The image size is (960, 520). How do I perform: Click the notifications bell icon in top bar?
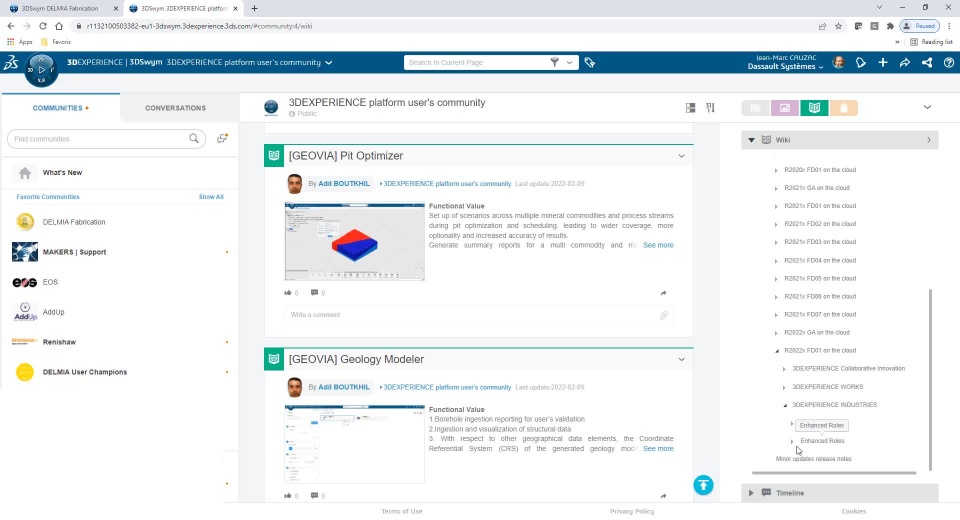pyautogui.click(x=860, y=62)
